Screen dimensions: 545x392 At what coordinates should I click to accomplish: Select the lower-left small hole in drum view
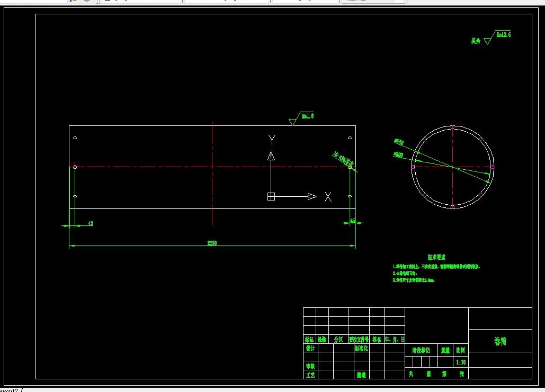[x=75, y=196]
